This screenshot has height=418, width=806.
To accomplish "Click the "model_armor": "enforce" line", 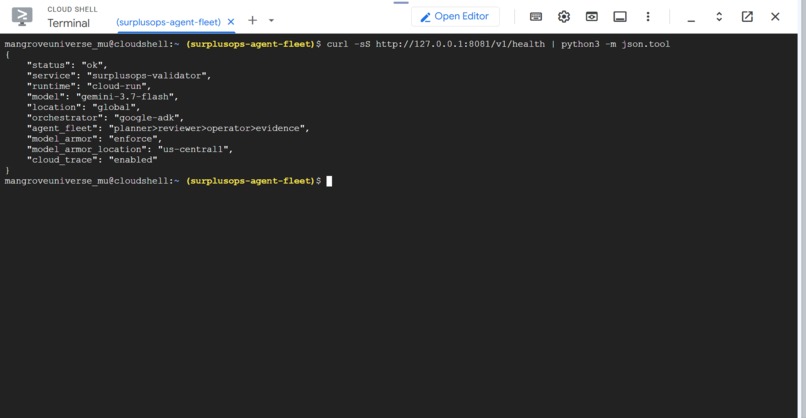I will (x=94, y=139).
